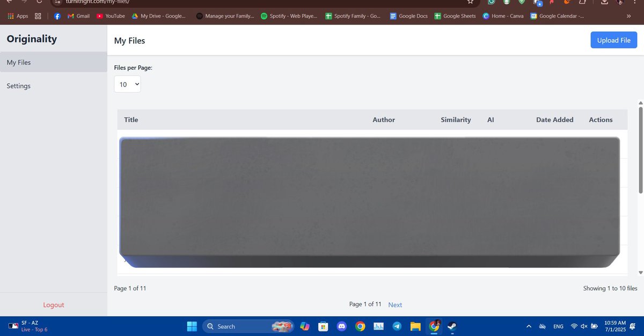Open the Windows Start menu
644x336 pixels.
(192, 326)
